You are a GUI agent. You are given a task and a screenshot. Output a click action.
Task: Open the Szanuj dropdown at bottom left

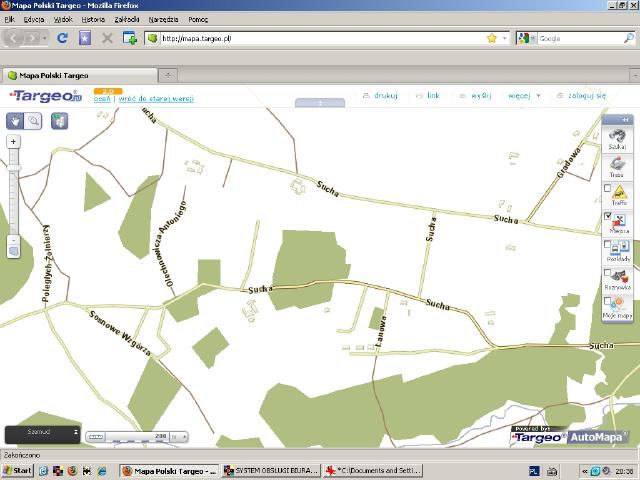click(x=42, y=433)
